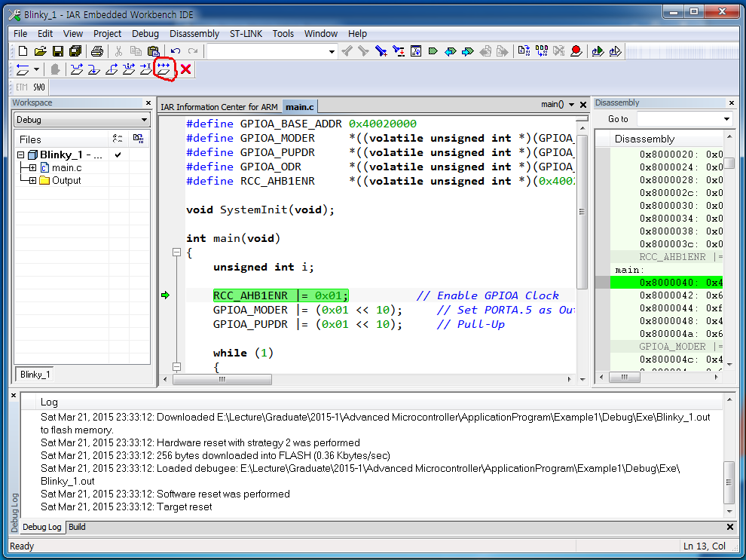The width and height of the screenshot is (746, 560).
Task: Click the debugger Reset icon
Action: coord(23,69)
